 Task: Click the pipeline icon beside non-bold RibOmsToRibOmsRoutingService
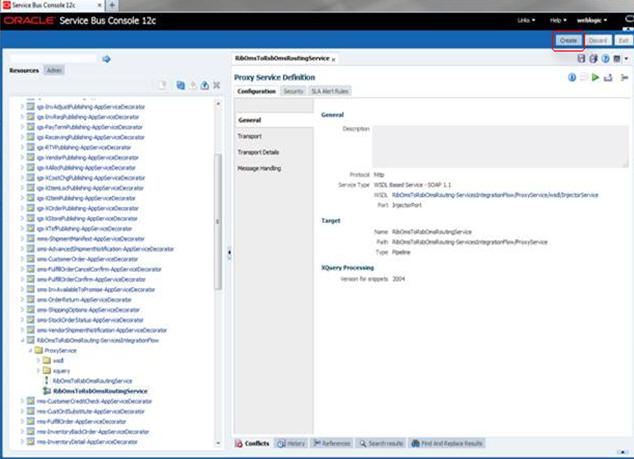click(x=47, y=381)
